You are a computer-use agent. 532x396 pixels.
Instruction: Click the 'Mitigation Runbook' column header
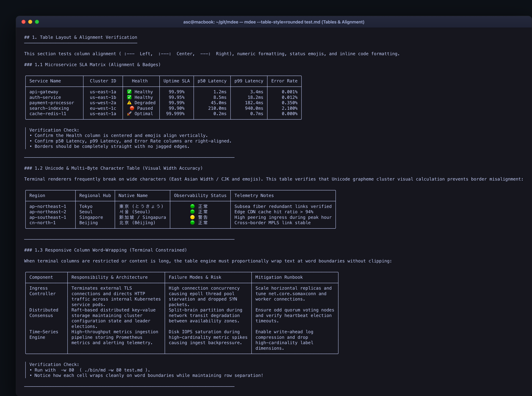pos(279,277)
